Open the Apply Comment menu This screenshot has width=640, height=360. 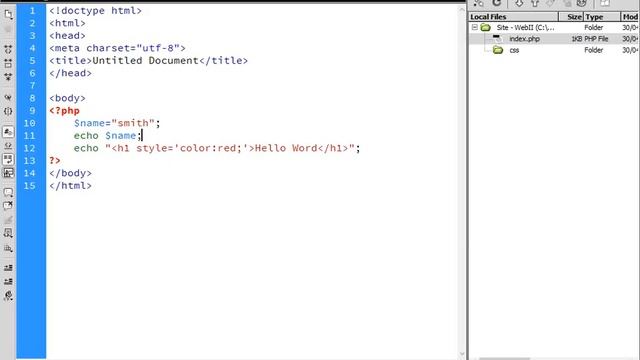click(8, 192)
